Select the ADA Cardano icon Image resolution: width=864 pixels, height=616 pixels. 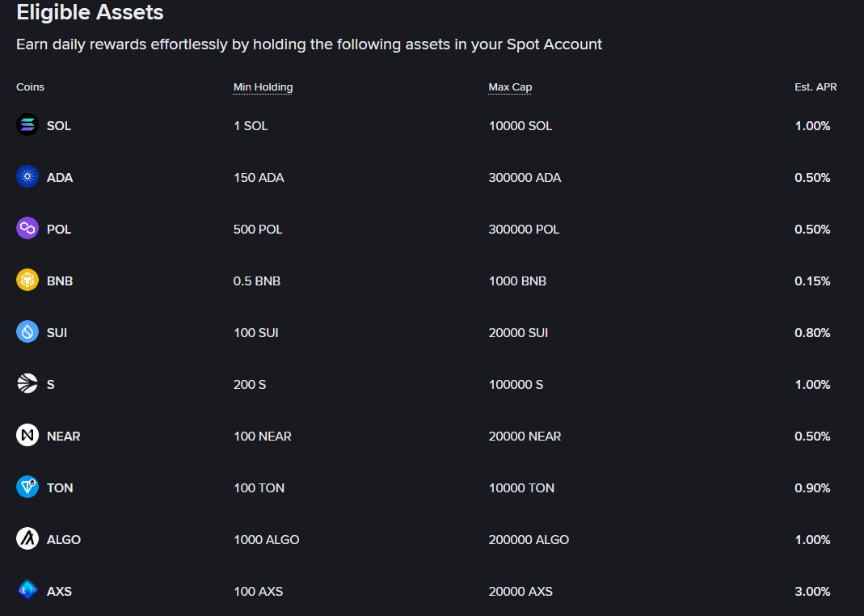(x=27, y=177)
